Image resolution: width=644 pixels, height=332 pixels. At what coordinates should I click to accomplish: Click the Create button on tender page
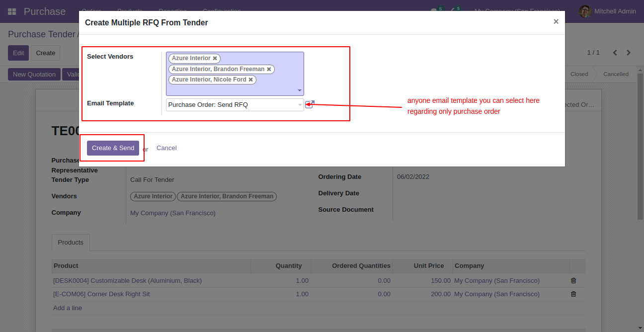pos(45,53)
